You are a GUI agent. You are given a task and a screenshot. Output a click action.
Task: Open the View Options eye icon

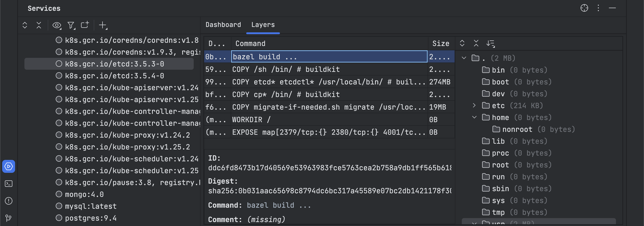tap(56, 25)
